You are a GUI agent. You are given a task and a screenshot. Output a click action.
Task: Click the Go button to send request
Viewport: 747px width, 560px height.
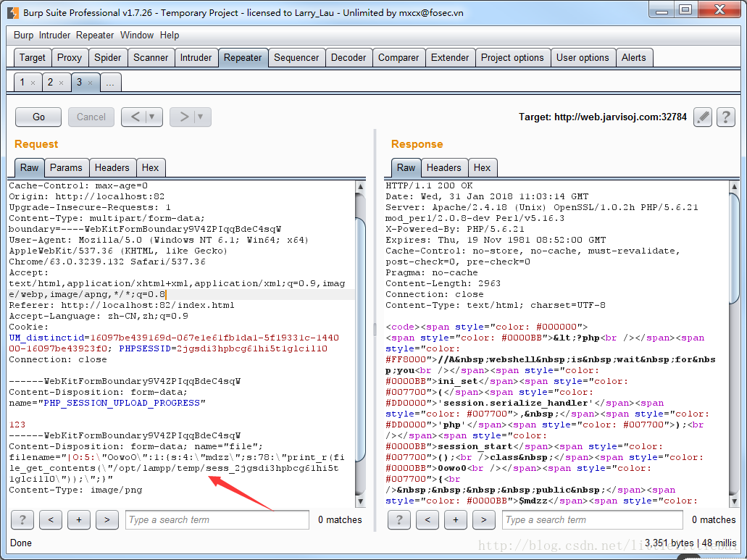click(38, 117)
